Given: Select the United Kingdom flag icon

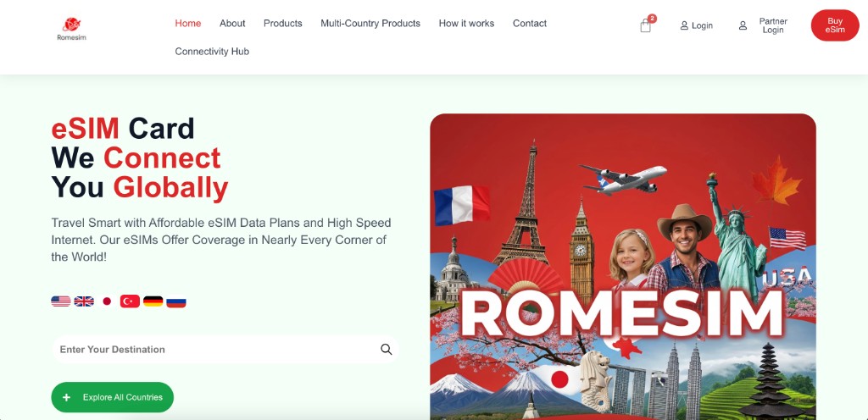Looking at the screenshot, I should tap(84, 301).
